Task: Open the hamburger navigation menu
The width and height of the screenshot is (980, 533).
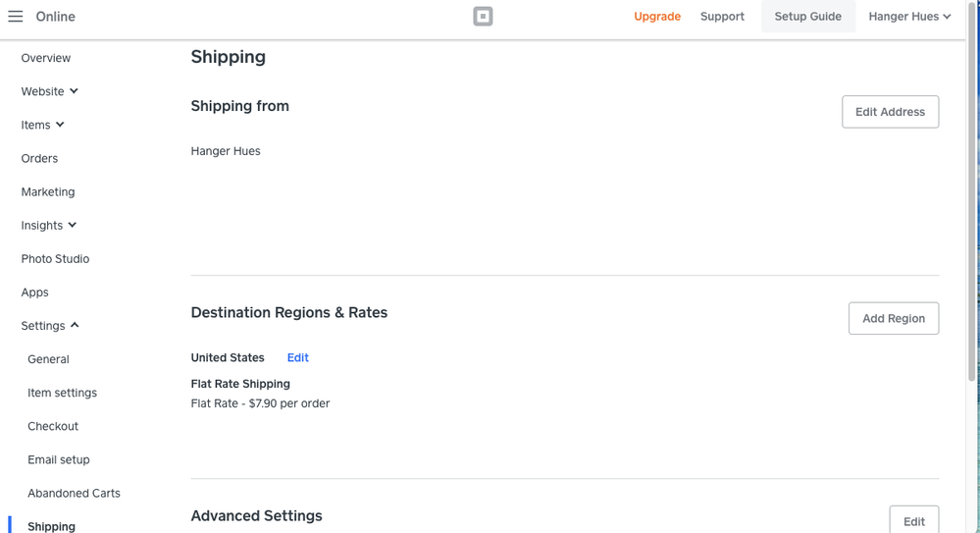Action: click(x=16, y=17)
